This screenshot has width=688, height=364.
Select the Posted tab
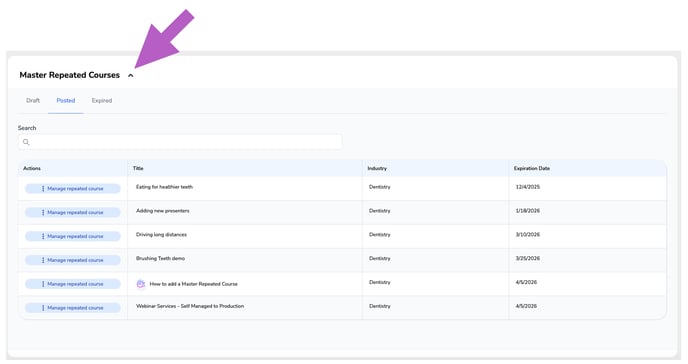click(x=66, y=100)
